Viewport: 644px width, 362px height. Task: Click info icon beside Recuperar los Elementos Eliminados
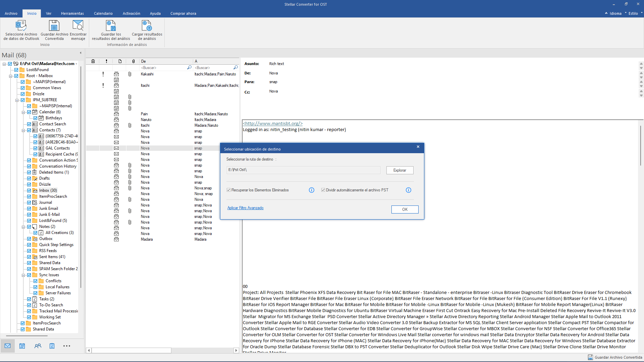pos(312,190)
